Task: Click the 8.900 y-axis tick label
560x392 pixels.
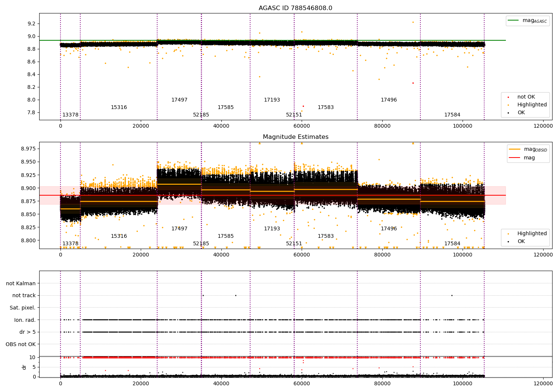Action: (28, 188)
